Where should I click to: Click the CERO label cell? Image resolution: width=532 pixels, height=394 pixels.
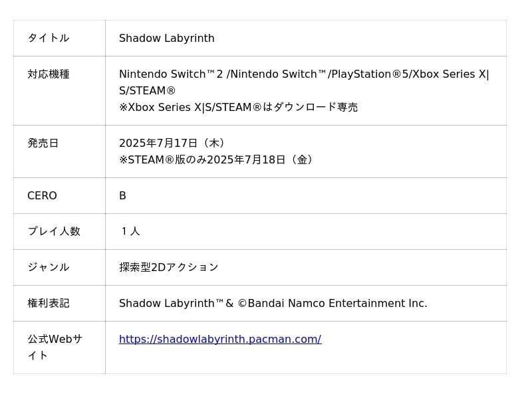(42, 196)
